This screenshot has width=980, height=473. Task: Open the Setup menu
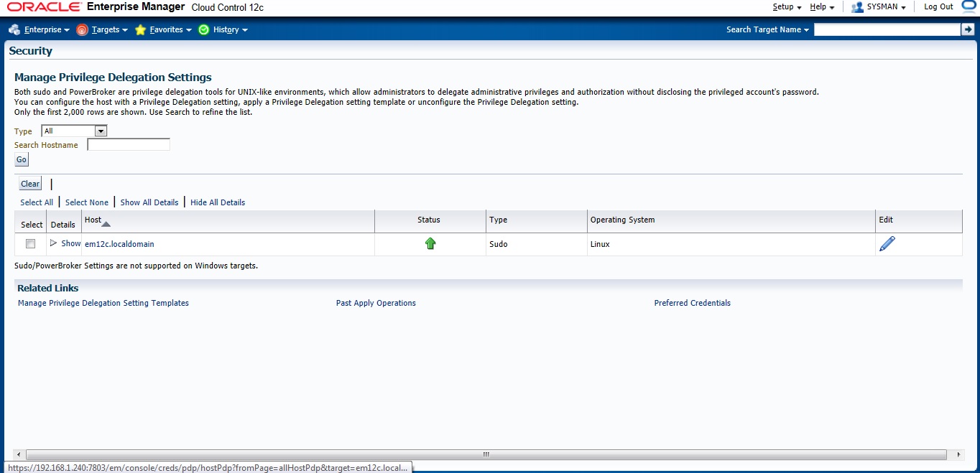pyautogui.click(x=787, y=6)
